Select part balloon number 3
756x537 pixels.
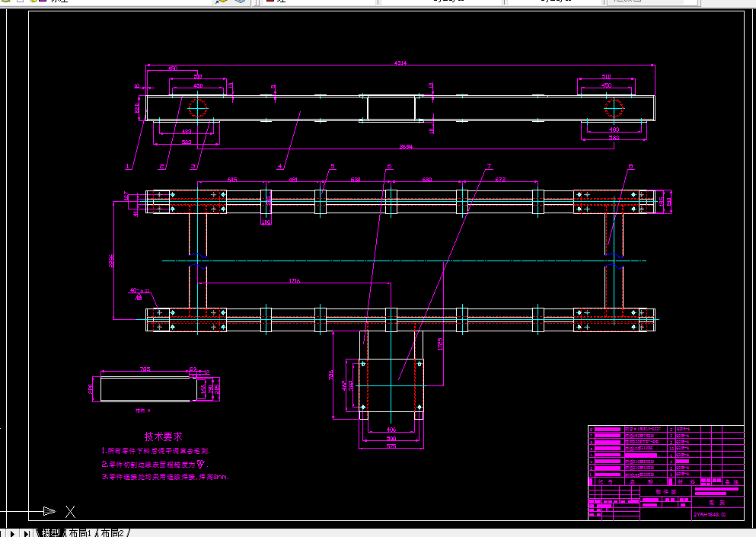pyautogui.click(x=193, y=167)
